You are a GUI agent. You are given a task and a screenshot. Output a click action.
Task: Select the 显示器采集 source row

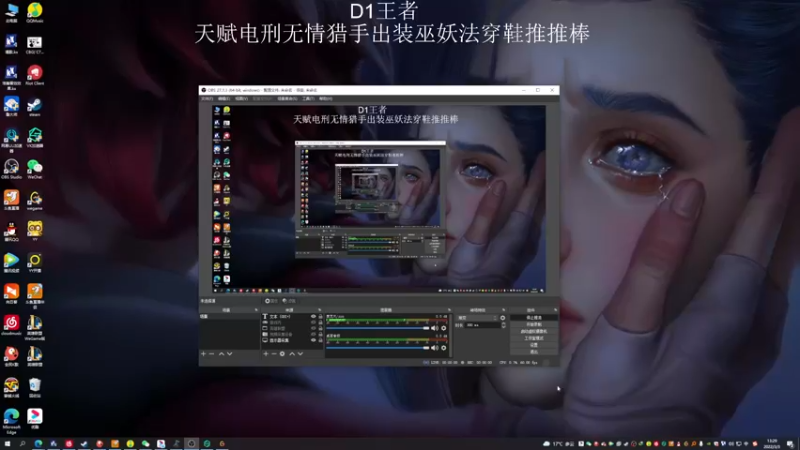292,340
